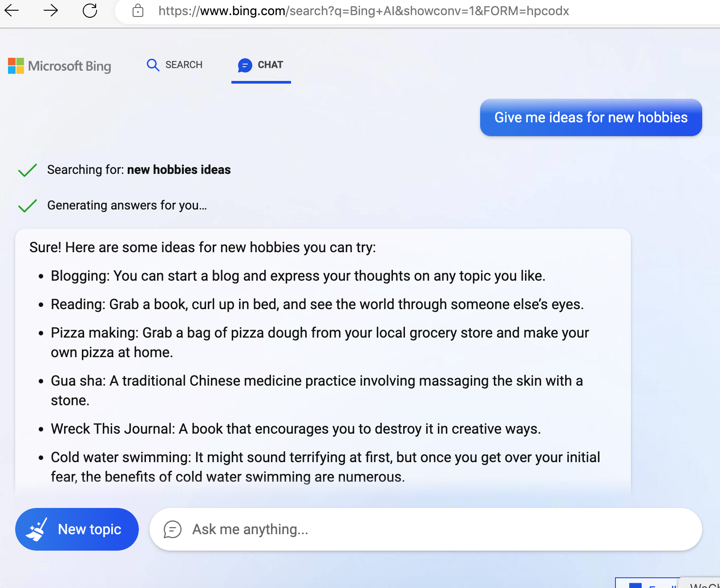Click the magnifying glass beside SEARCH
The height and width of the screenshot is (588, 720).
(153, 65)
